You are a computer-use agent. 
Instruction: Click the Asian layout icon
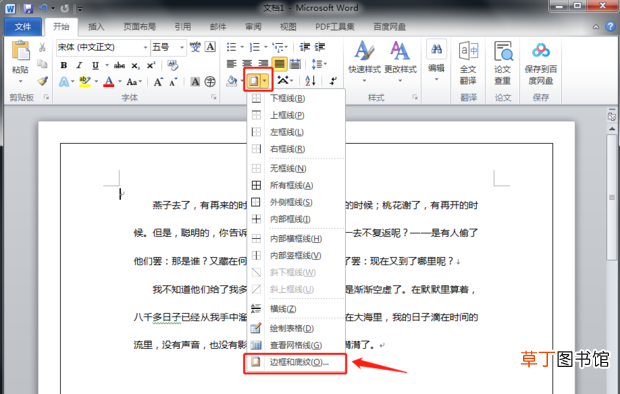[x=284, y=80]
